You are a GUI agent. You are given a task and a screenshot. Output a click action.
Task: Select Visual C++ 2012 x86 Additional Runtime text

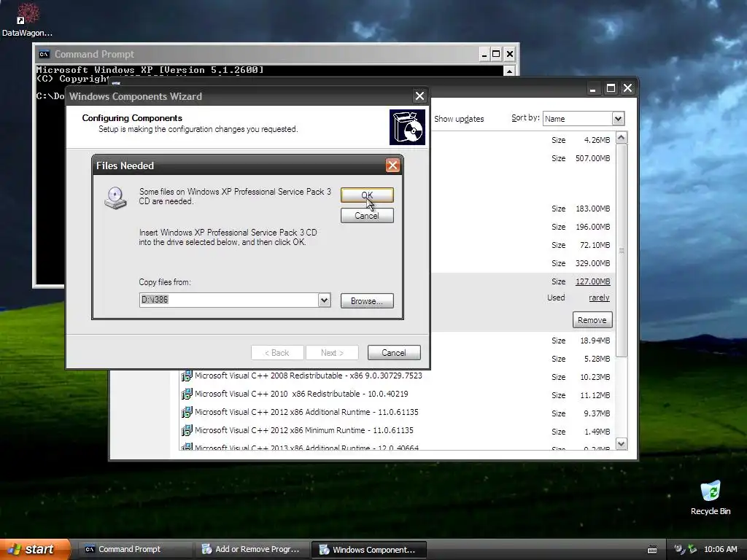(x=307, y=412)
